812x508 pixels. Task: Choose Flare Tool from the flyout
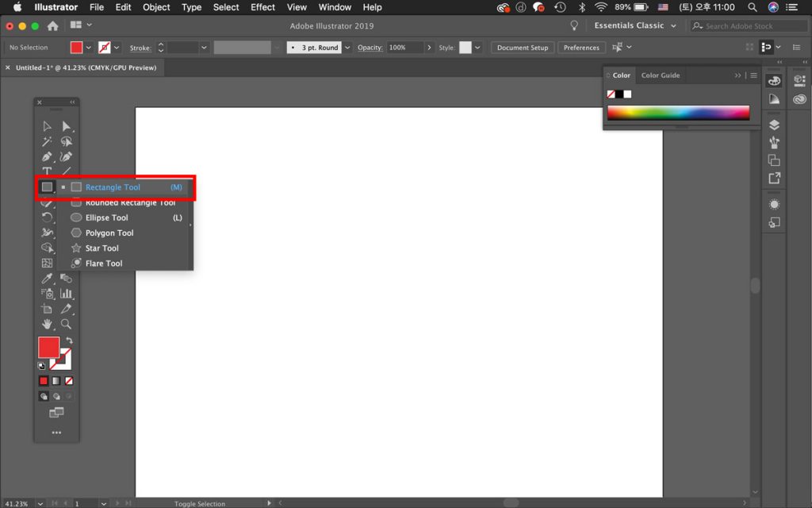tap(126, 264)
